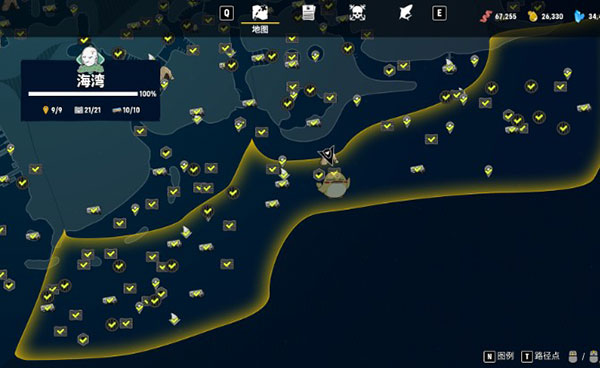Click the 9/9 landmark counter
The height and width of the screenshot is (368, 600).
[x=52, y=110]
